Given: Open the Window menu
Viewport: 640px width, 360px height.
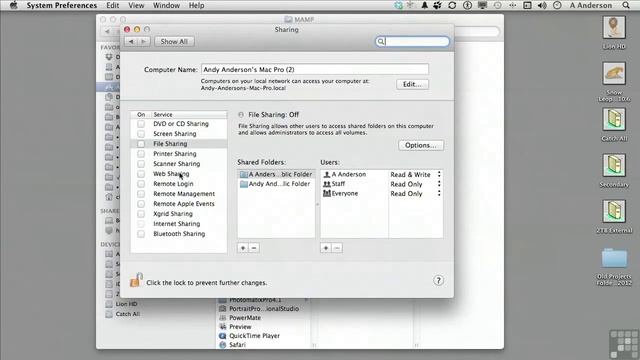Looking at the screenshot, I should (x=166, y=5).
